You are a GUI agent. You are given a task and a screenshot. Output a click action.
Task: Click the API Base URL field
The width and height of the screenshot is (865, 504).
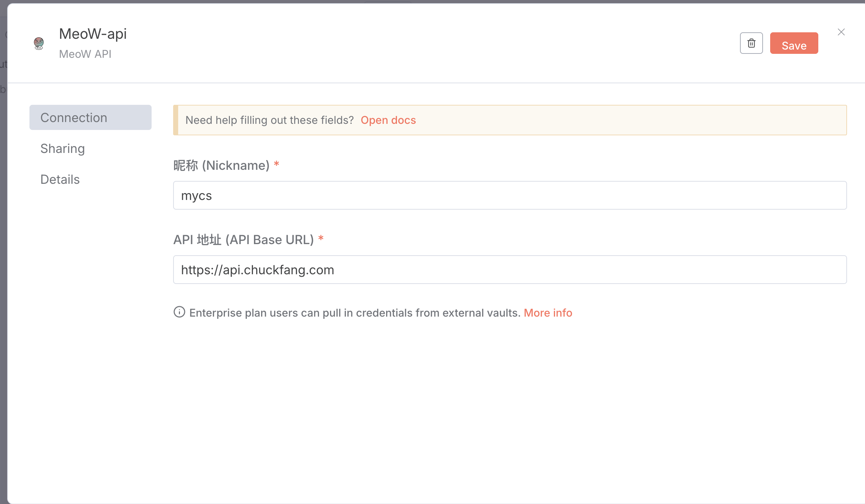pyautogui.click(x=510, y=270)
